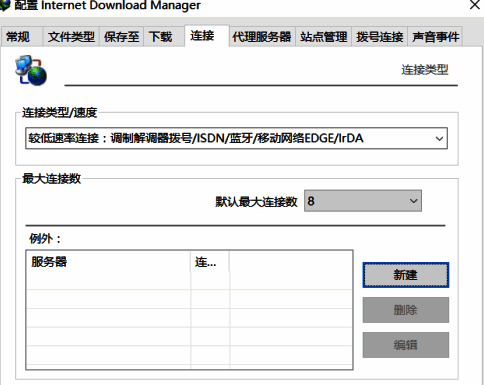
Task: Click the 新建 button
Action: click(406, 275)
